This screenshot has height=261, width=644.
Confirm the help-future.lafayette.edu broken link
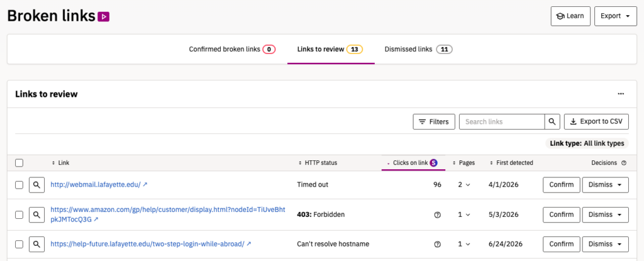pos(562,244)
